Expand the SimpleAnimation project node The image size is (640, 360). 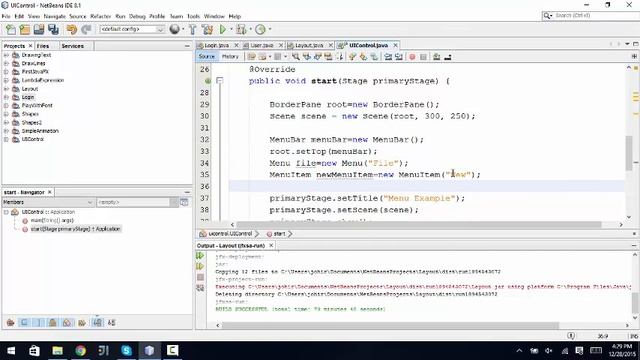(x=6, y=131)
